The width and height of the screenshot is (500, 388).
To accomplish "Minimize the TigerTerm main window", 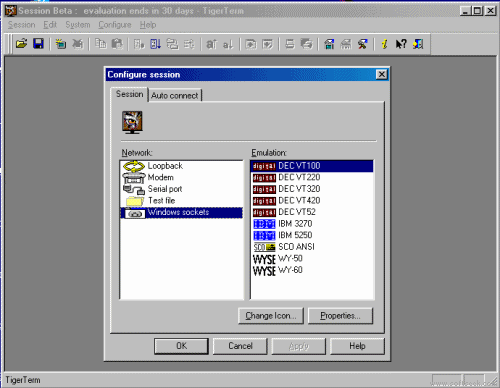I will tap(466, 11).
